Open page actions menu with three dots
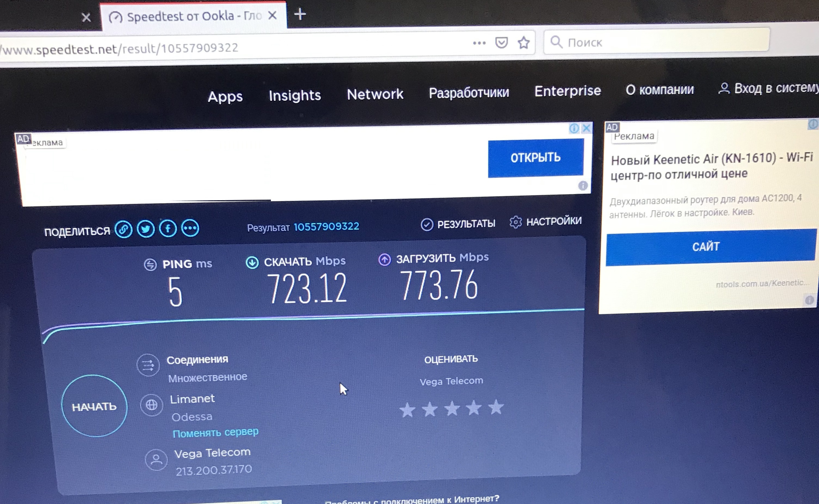This screenshot has height=504, width=819. click(479, 43)
